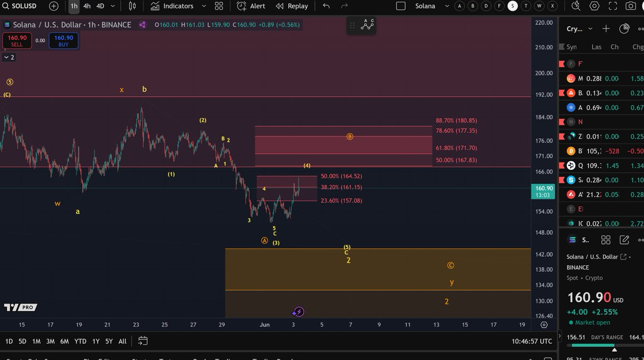Click the red SELL 160.90 button
644x360 pixels.
click(x=17, y=41)
